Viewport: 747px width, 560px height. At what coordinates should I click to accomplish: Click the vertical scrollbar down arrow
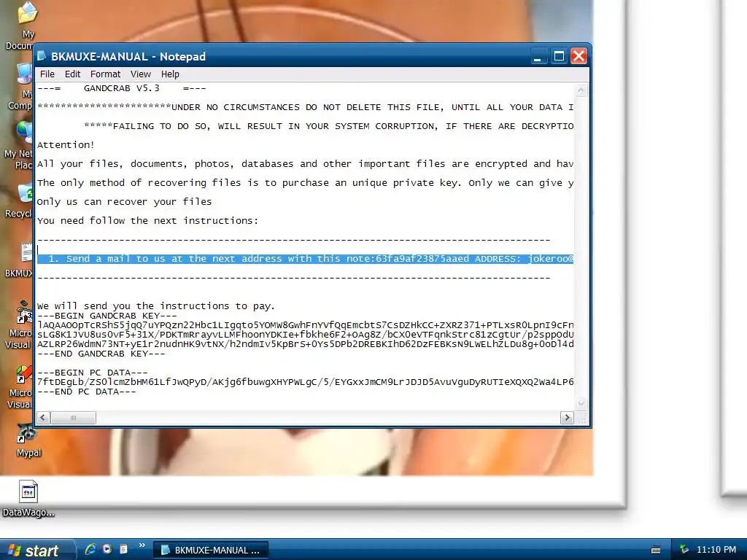tap(581, 403)
